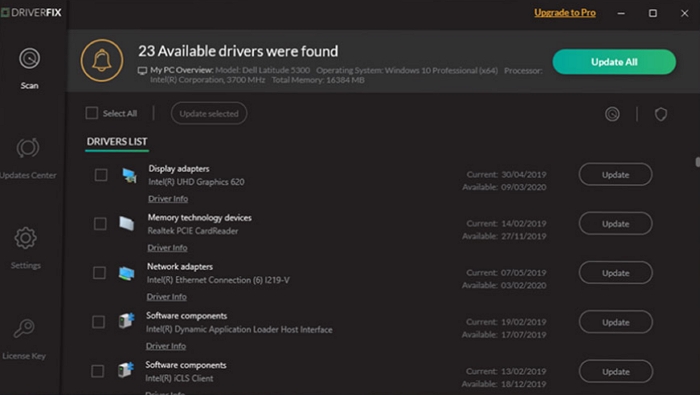This screenshot has height=395, width=700.
Task: Open Driver Info for Display adapters
Action: (x=168, y=199)
